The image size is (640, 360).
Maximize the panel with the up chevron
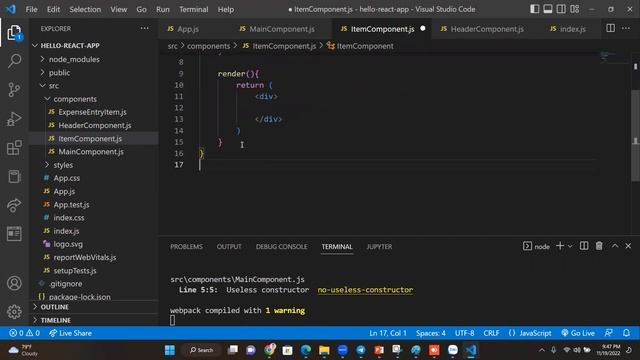[x=615, y=246]
